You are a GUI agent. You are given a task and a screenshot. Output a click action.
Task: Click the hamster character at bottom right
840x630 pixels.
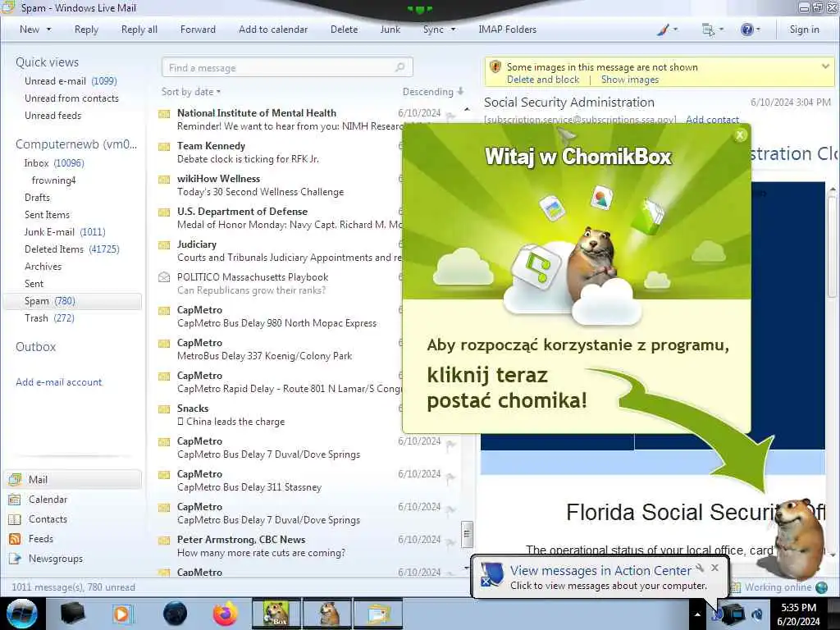point(797,538)
